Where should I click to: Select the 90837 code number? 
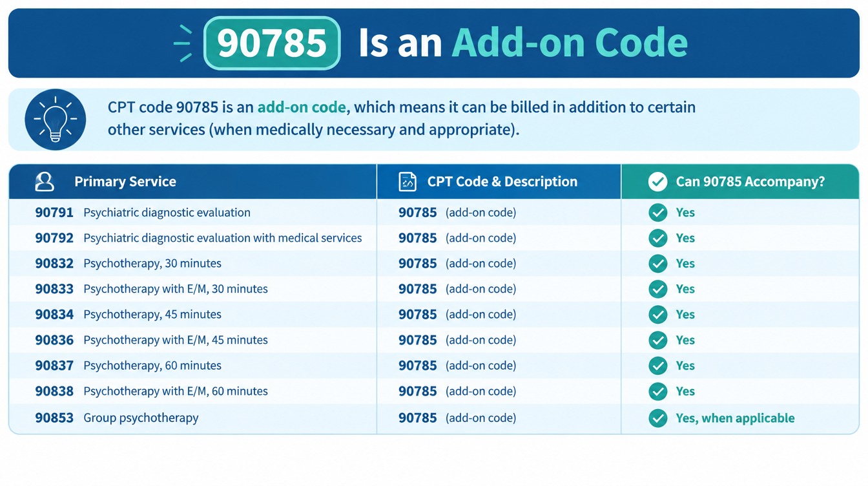[x=54, y=366]
